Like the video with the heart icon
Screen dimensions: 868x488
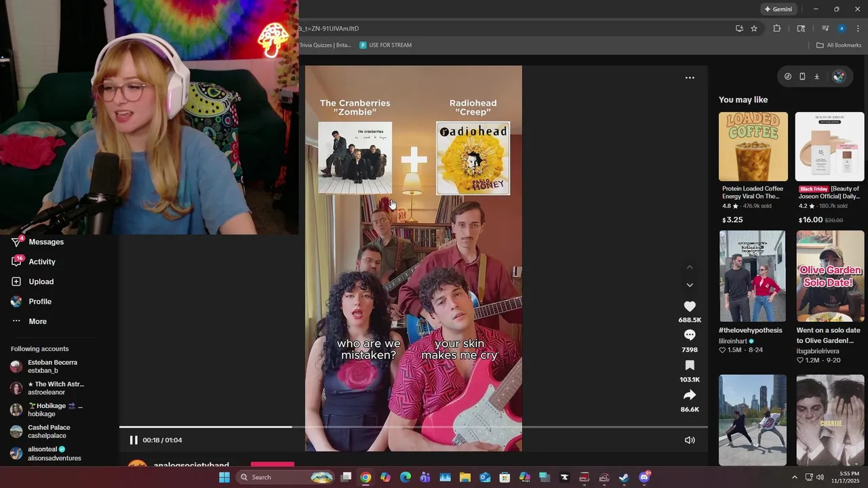(690, 306)
